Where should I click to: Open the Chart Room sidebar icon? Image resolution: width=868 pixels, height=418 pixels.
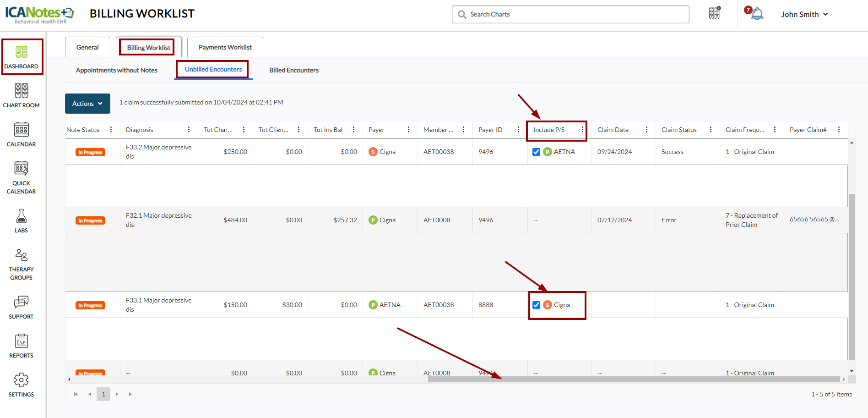[21, 95]
